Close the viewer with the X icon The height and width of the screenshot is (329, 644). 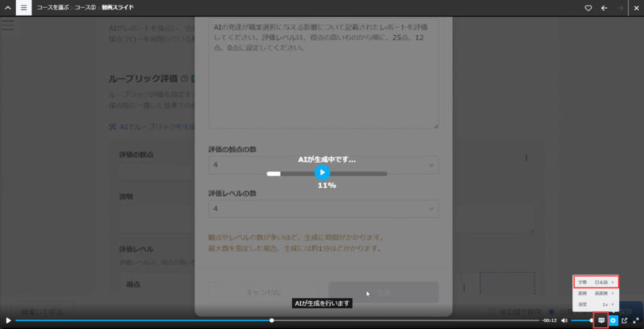pyautogui.click(x=636, y=8)
